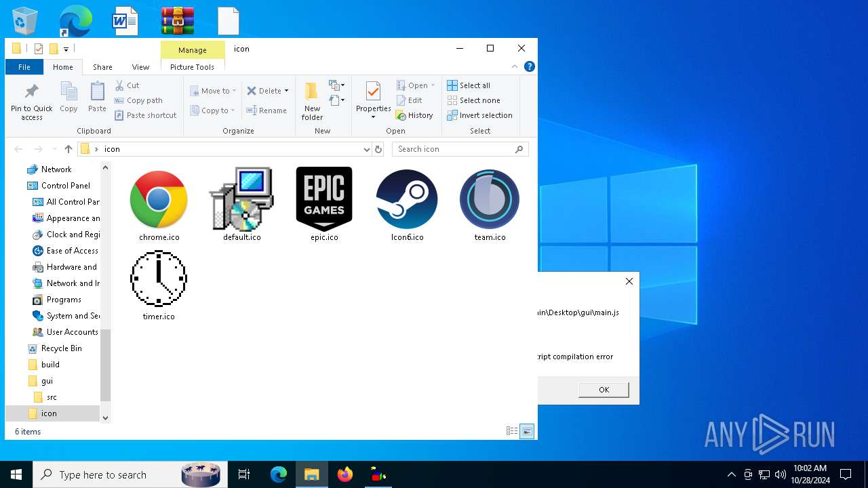Open the address bar history dropdown

tap(366, 149)
